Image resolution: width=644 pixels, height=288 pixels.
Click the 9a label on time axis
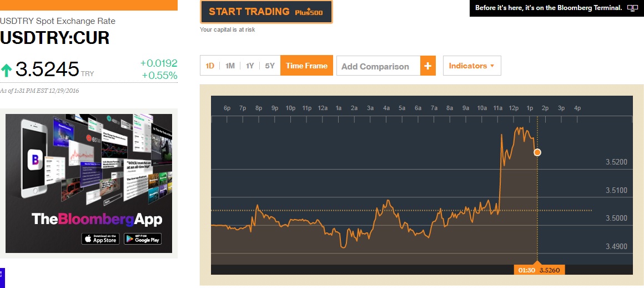(466, 108)
